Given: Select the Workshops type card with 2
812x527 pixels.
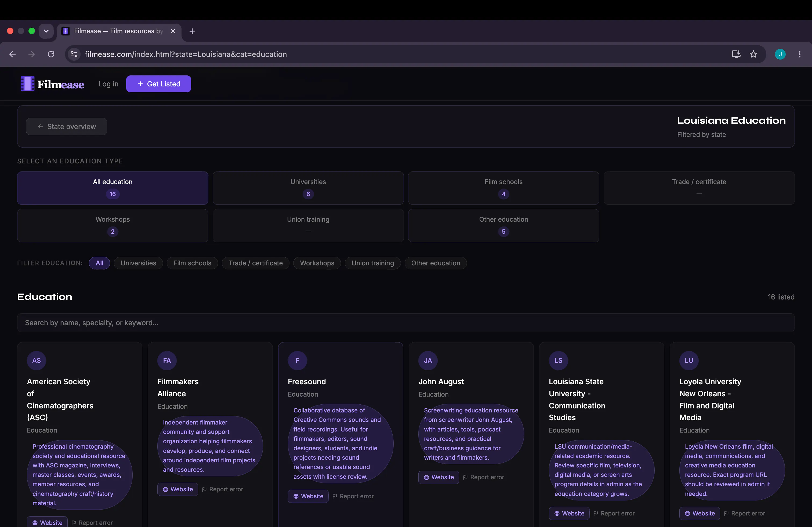Looking at the screenshot, I should point(113,225).
